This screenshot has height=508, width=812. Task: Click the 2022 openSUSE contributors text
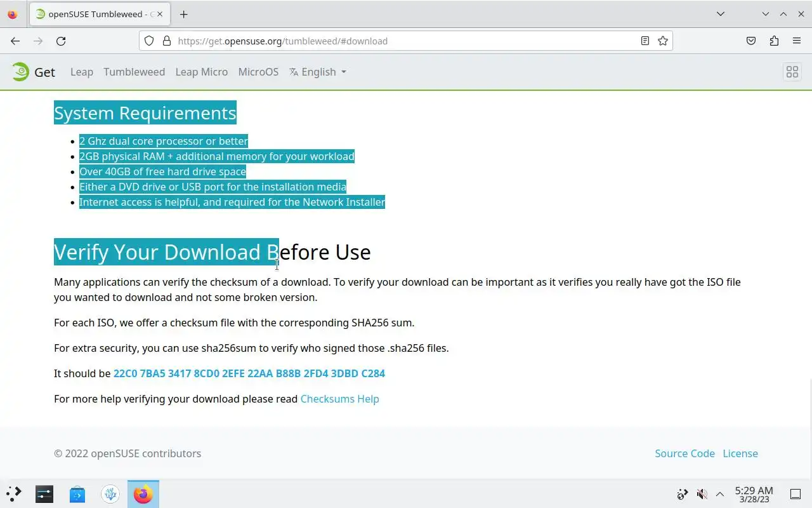click(x=128, y=453)
